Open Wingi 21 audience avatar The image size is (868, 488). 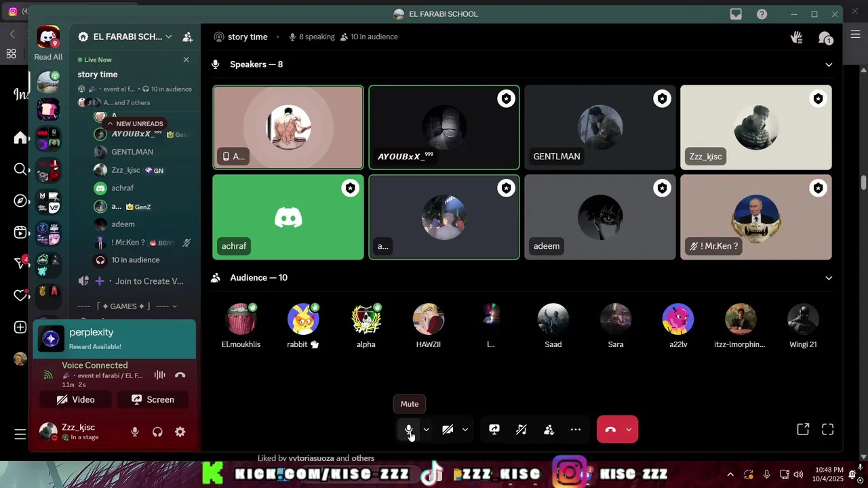[803, 319]
